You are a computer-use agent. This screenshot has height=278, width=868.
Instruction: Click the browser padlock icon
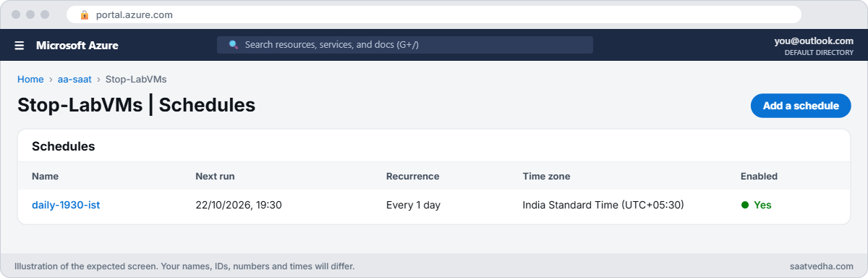coord(85,14)
